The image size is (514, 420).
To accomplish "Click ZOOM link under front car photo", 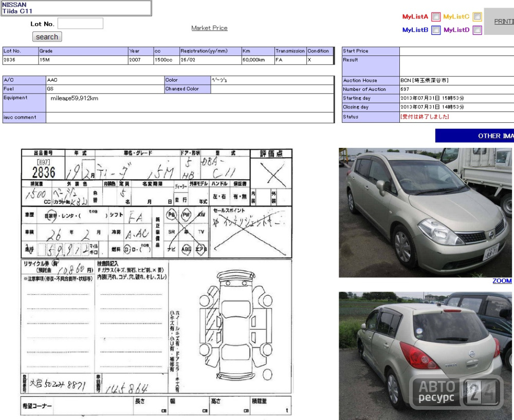I will pos(502,280).
